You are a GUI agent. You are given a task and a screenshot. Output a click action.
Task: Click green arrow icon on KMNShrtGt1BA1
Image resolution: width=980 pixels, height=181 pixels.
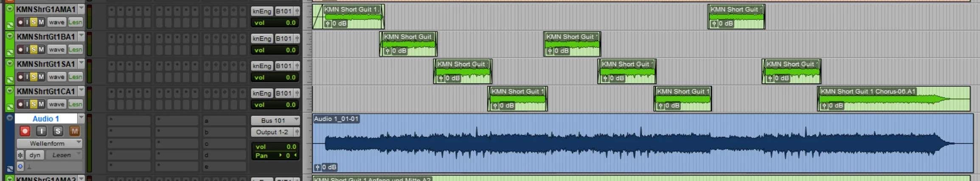pos(9,36)
